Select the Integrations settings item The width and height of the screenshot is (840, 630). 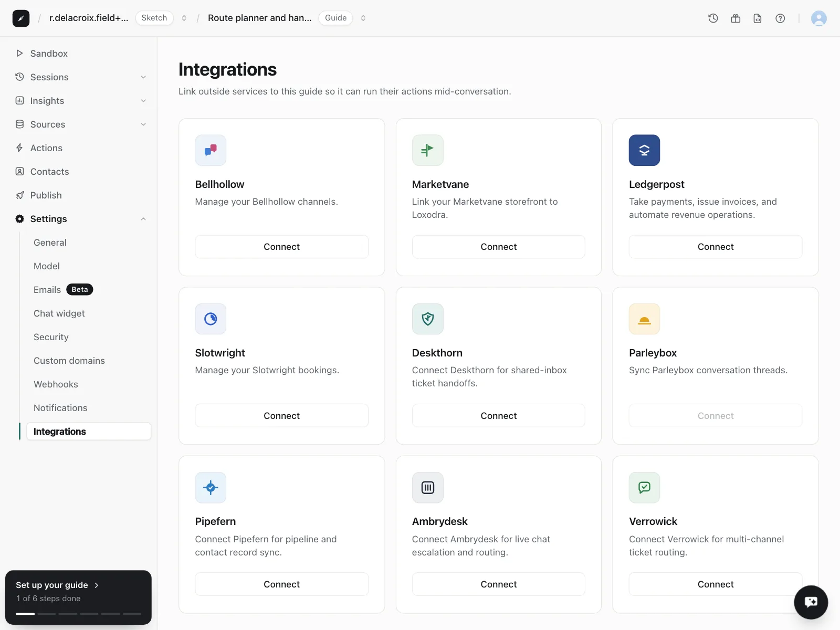(x=89, y=432)
